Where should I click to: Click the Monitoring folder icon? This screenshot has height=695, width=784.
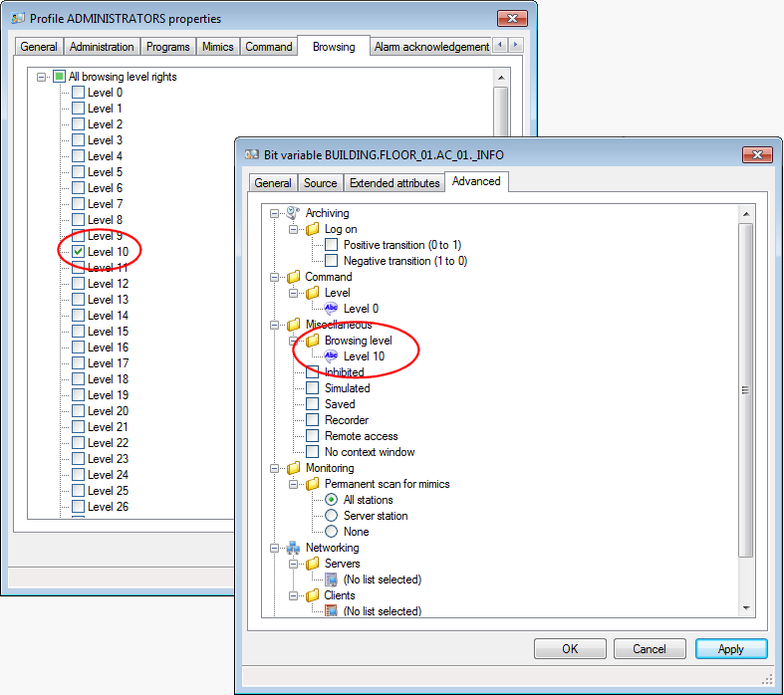coord(293,468)
